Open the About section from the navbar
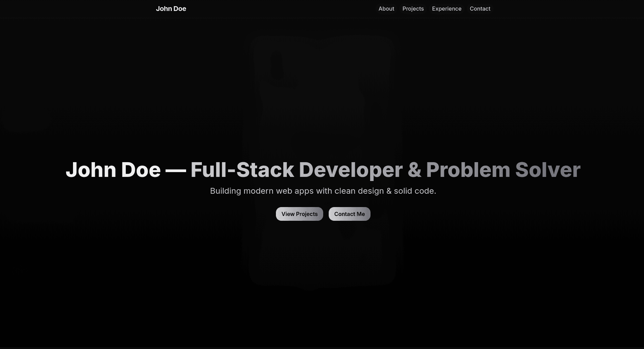644x349 pixels. tap(386, 9)
